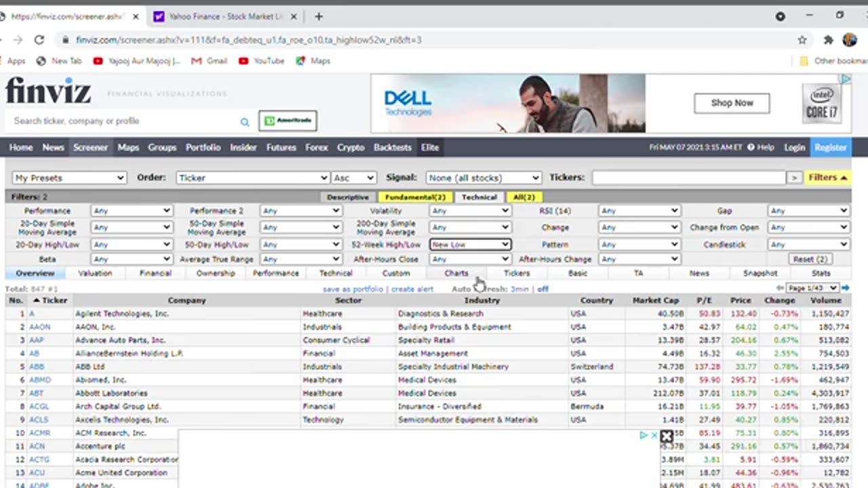Open the Asc sort direction dropdown
The image size is (868, 488).
point(353,178)
